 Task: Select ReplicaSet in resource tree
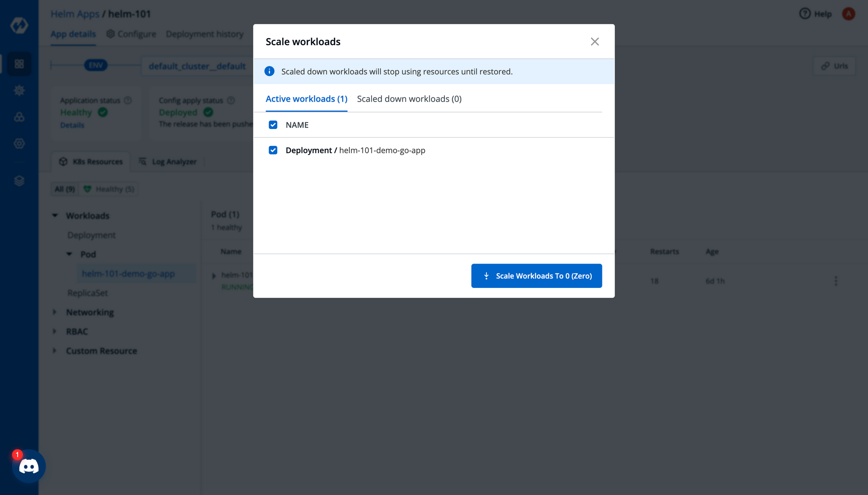[87, 293]
